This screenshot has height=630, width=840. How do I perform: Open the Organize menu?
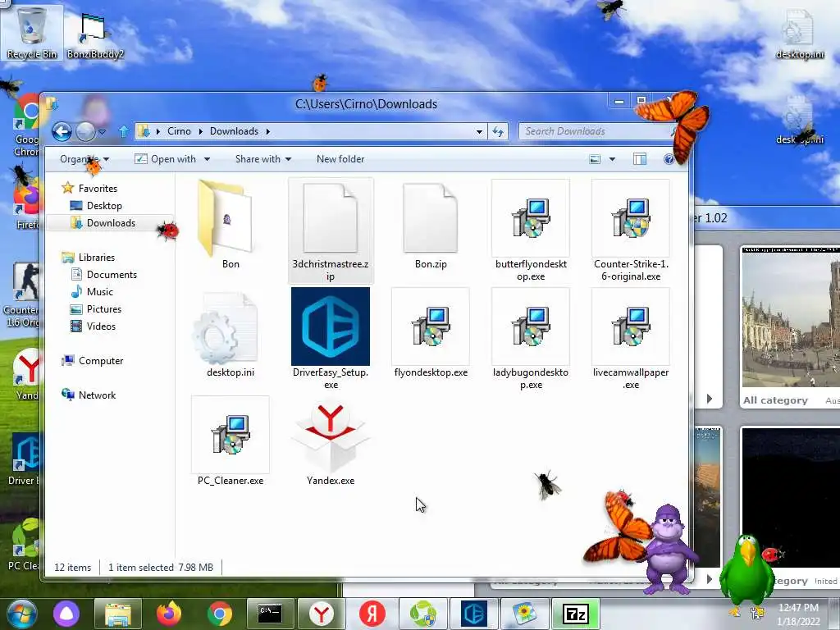(x=84, y=159)
